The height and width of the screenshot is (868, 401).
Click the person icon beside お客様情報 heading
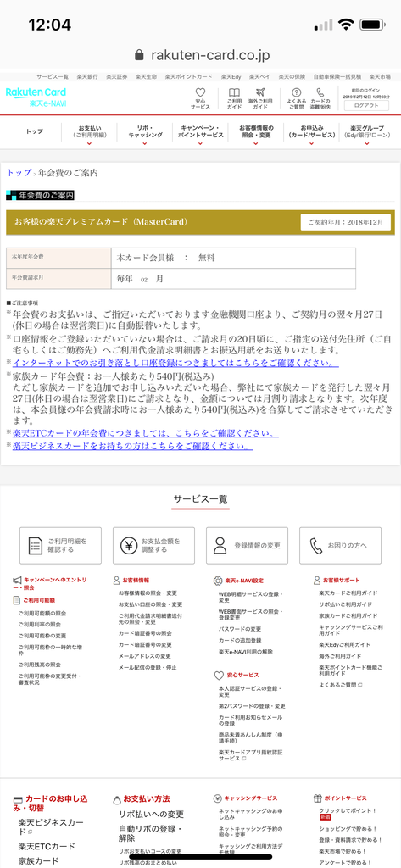(x=116, y=580)
